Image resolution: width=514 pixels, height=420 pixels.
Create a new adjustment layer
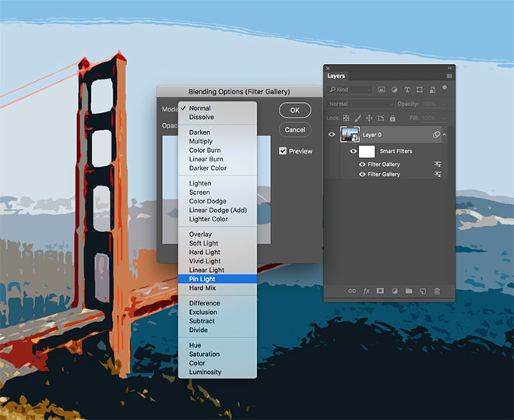tap(394, 291)
